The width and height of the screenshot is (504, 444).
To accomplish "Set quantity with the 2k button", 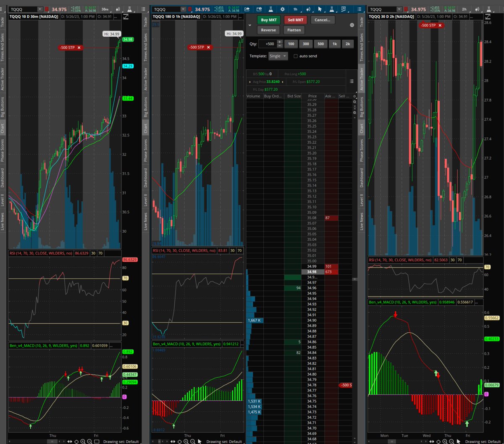I will (348, 44).
